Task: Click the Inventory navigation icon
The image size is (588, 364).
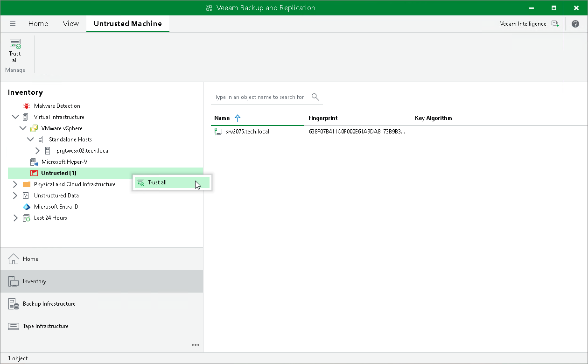Action: (x=14, y=281)
